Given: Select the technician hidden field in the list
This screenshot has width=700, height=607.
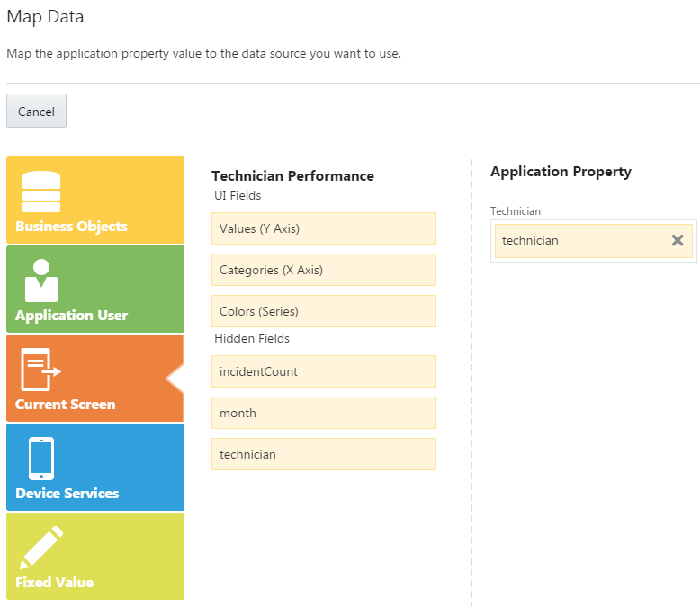Looking at the screenshot, I should pyautogui.click(x=323, y=454).
